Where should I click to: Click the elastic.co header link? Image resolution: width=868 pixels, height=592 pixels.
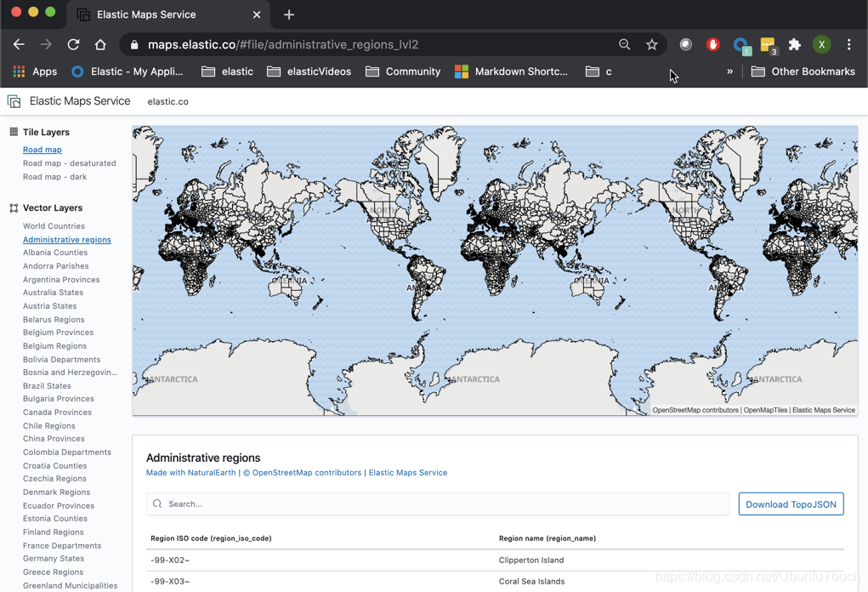tap(167, 101)
